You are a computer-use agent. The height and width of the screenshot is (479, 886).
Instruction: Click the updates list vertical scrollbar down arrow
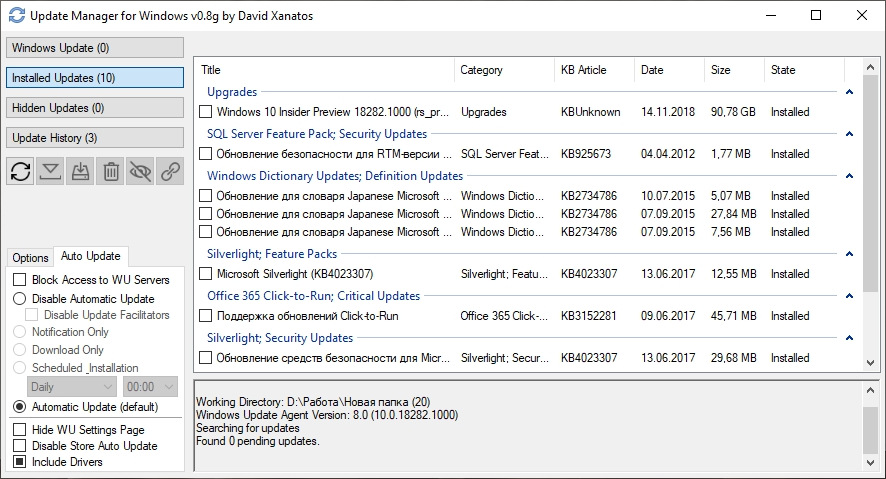click(870, 363)
